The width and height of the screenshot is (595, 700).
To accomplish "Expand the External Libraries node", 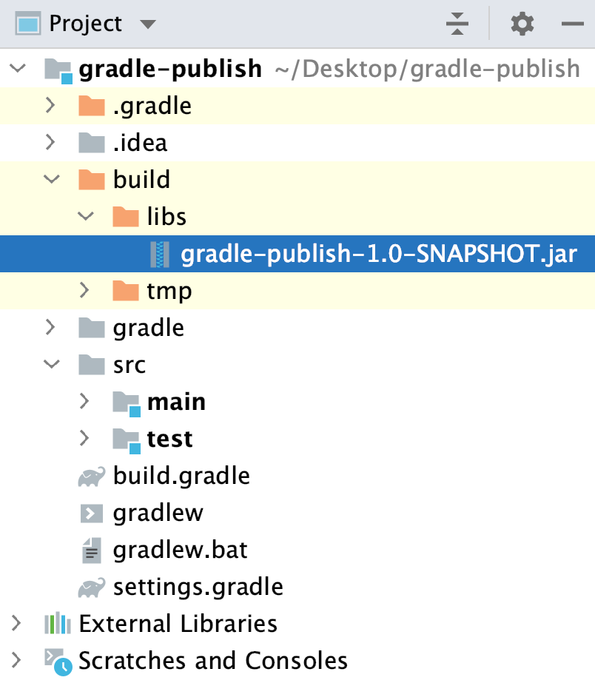I will (16, 624).
